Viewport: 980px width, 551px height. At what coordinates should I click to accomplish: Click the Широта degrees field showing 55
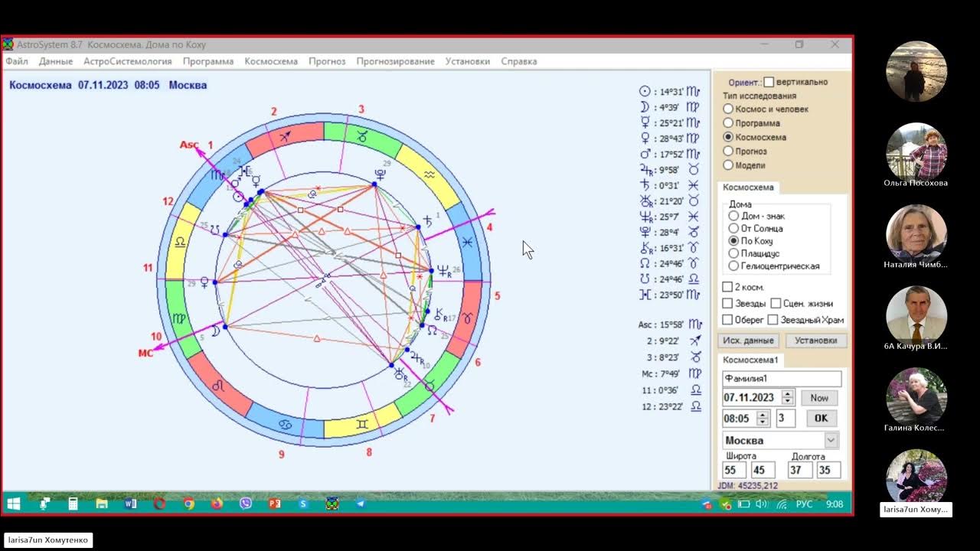click(735, 470)
